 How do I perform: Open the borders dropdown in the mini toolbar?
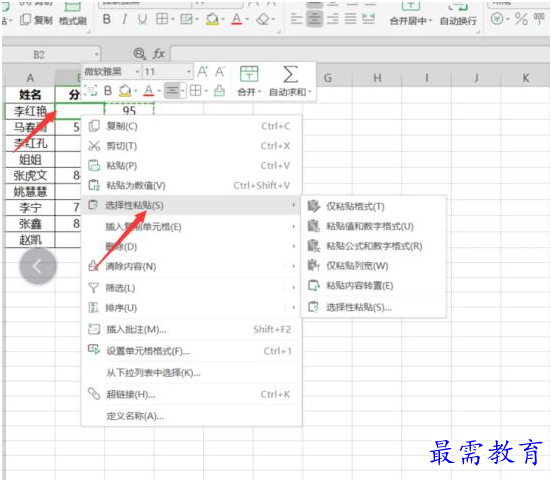(x=206, y=91)
